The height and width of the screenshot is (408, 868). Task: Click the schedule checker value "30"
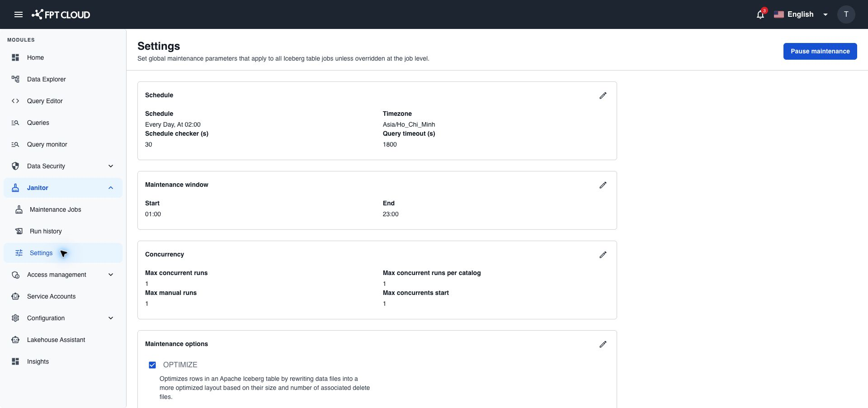tap(149, 144)
